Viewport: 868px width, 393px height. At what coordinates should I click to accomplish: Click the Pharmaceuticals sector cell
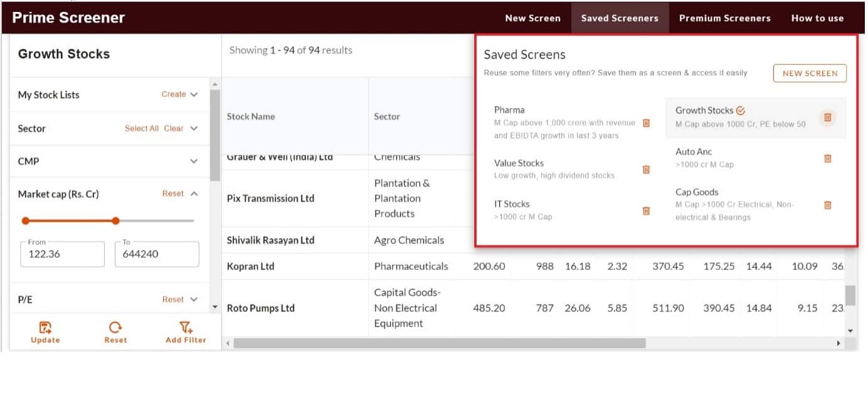[x=411, y=266]
